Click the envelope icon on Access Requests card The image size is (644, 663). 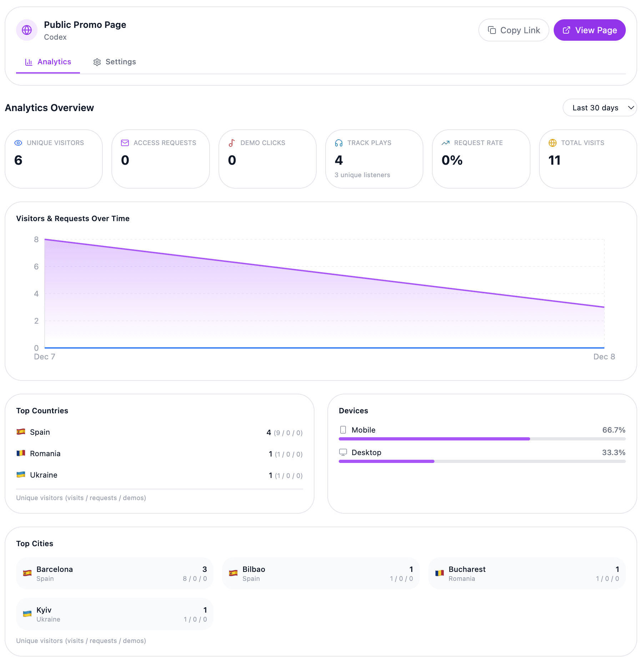[125, 143]
